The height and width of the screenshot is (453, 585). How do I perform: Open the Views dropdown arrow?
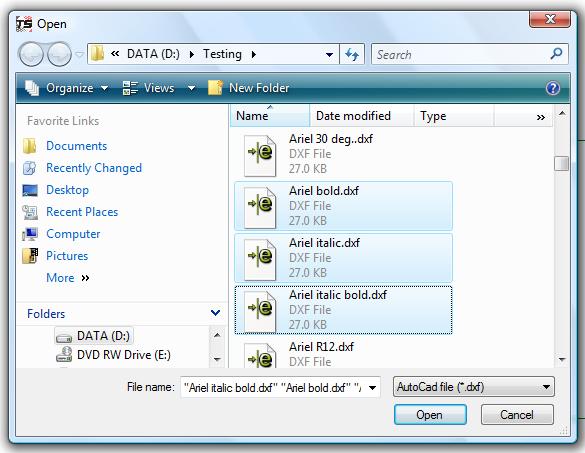191,88
